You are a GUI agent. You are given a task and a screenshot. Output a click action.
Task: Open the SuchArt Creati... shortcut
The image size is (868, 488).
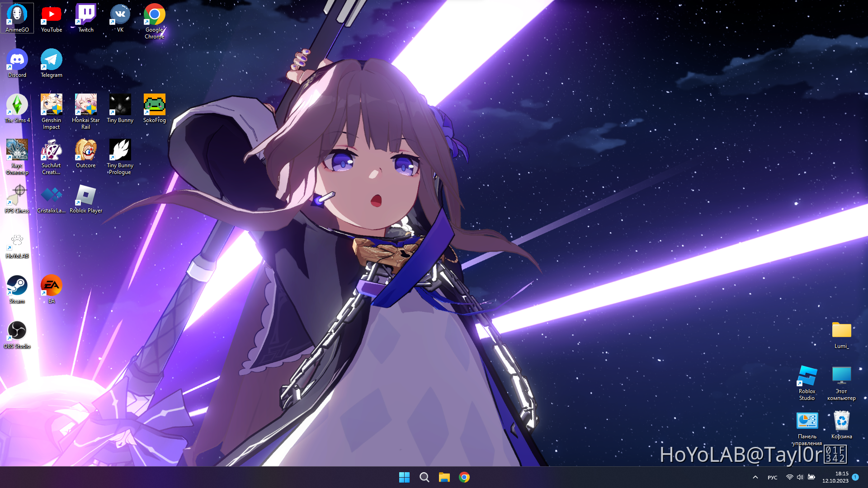52,157
